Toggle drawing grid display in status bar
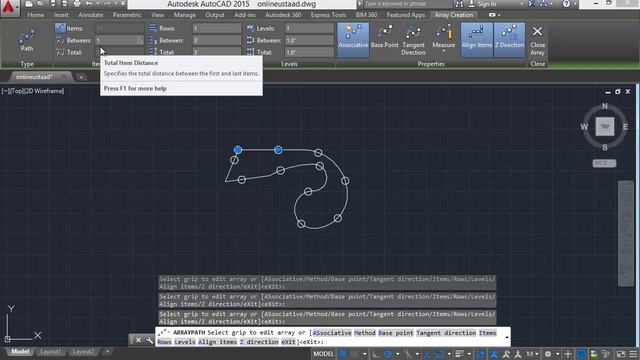Screen dimensions: 640x360 343,353
